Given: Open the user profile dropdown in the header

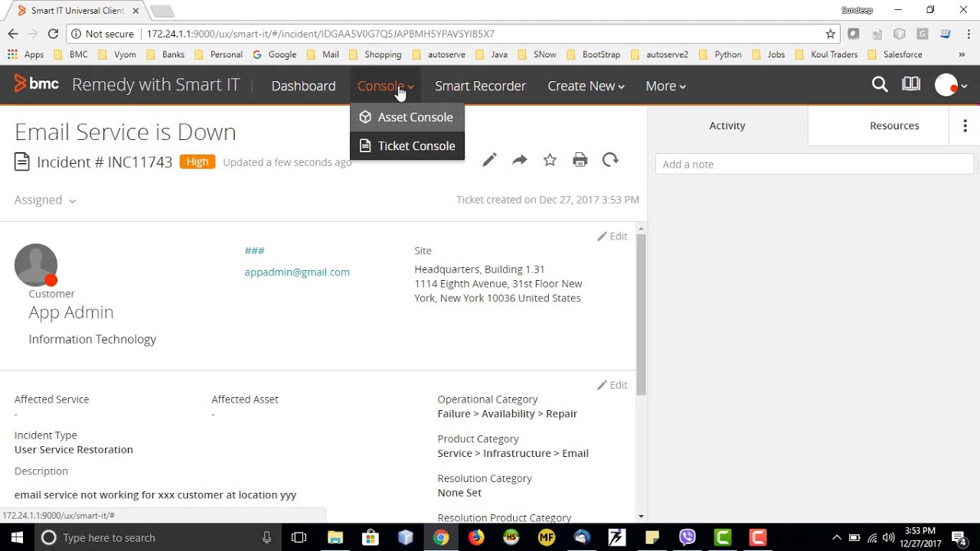Looking at the screenshot, I should point(952,85).
